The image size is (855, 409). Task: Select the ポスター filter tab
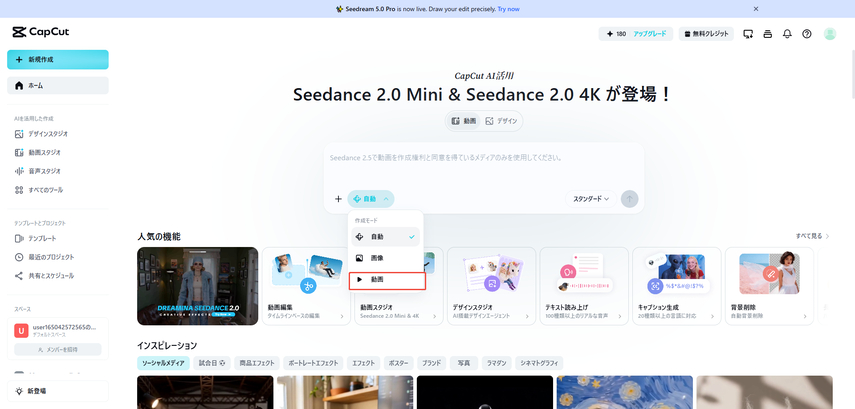pos(399,363)
